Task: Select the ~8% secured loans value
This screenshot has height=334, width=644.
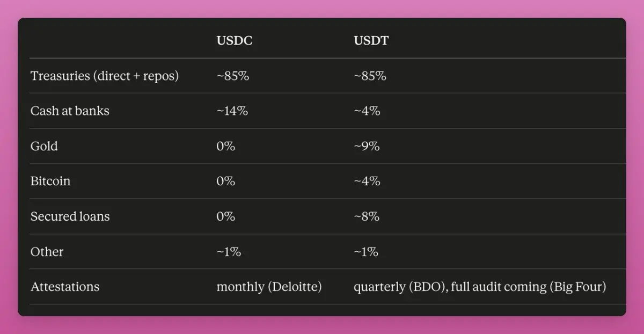Action: pyautogui.click(x=367, y=216)
